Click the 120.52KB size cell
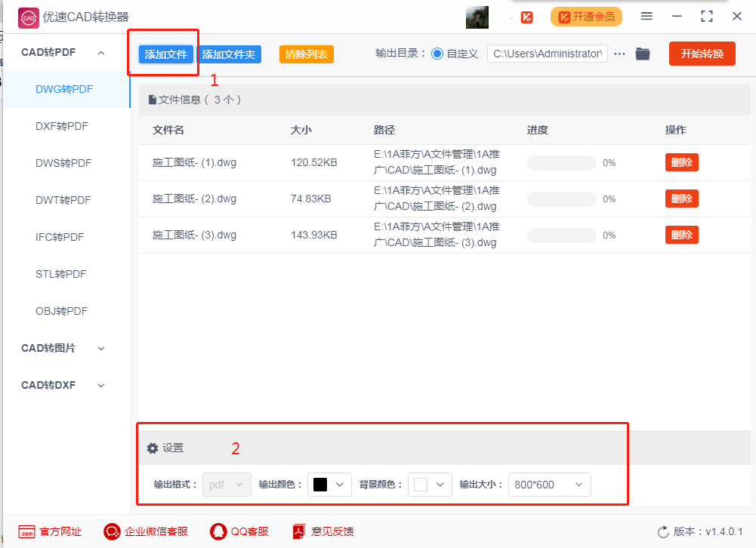The image size is (756, 548). pos(314,162)
